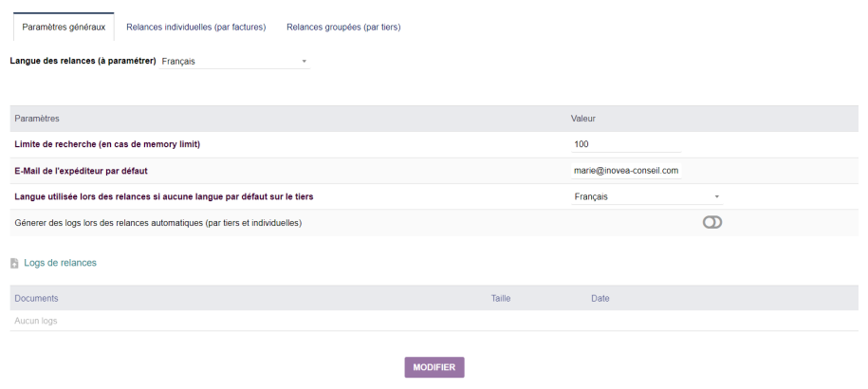Click the Valeur column header
Image resolution: width=868 pixels, height=389 pixels.
582,119
